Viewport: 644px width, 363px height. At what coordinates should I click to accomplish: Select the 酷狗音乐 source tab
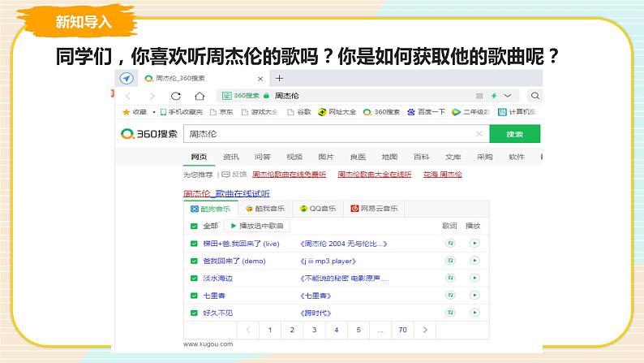click(x=210, y=209)
